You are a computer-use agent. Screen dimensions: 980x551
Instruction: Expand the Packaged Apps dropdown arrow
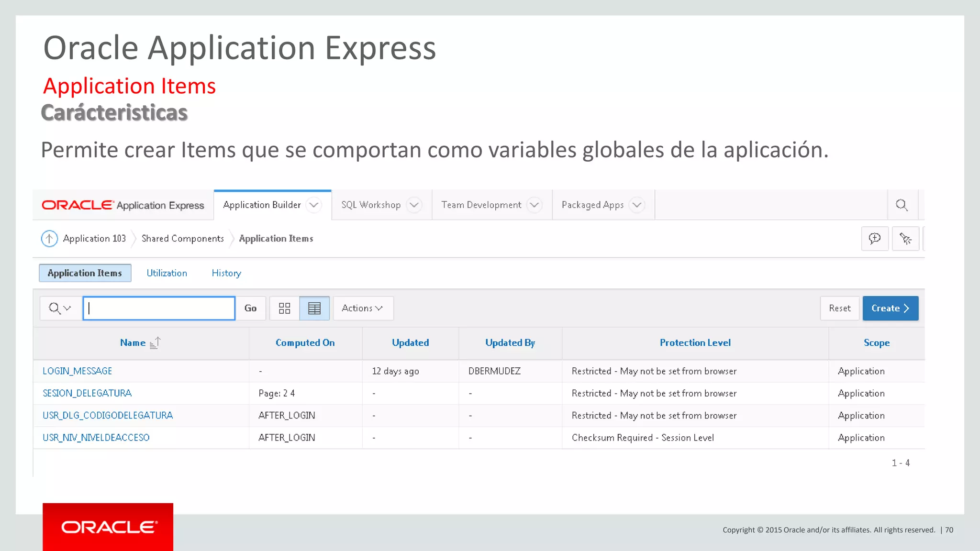pyautogui.click(x=637, y=205)
